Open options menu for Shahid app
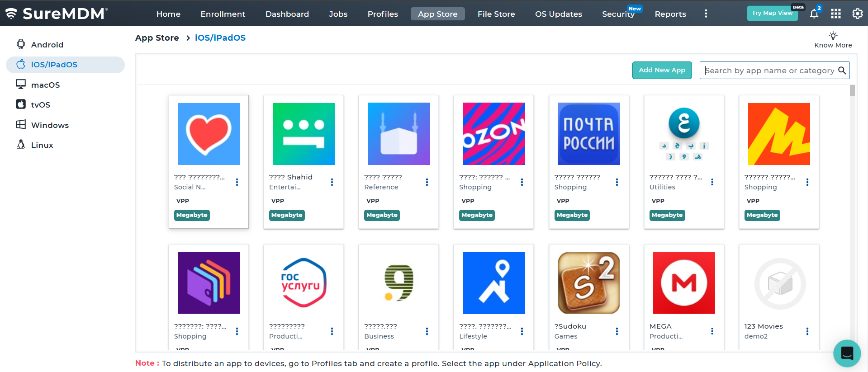The width and height of the screenshot is (868, 372). [332, 182]
